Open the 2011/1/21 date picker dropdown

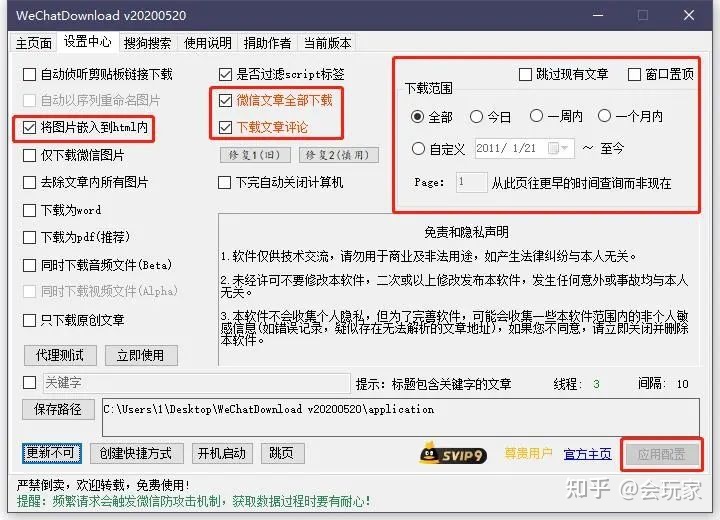[559, 148]
